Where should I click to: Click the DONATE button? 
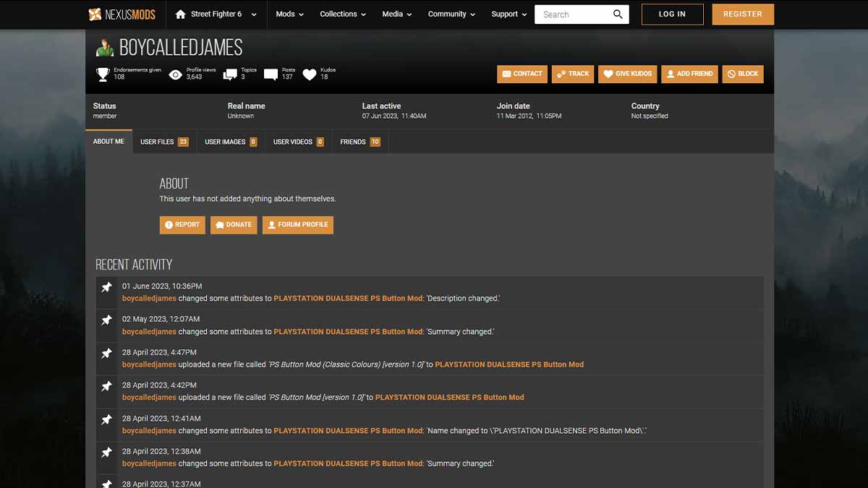(234, 225)
